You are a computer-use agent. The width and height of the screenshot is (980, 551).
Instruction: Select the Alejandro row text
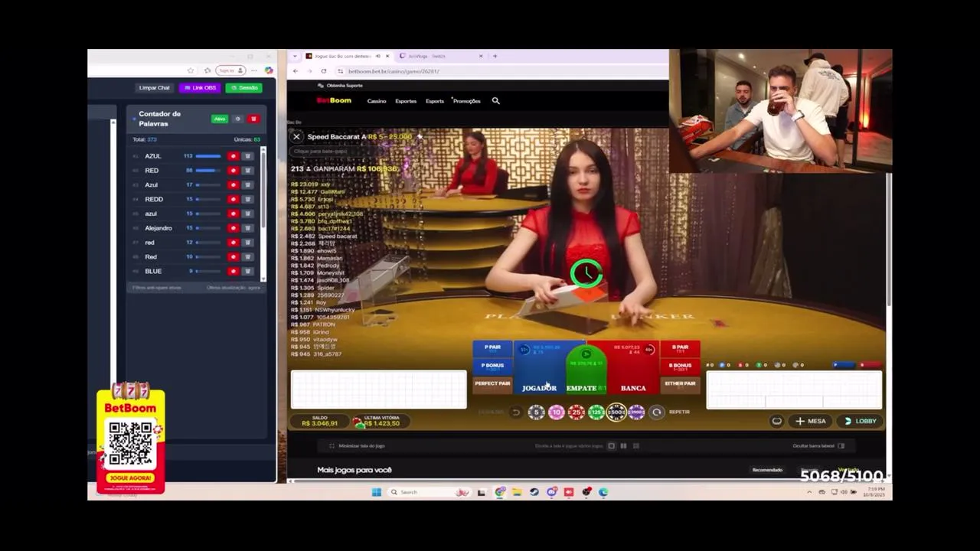point(158,228)
